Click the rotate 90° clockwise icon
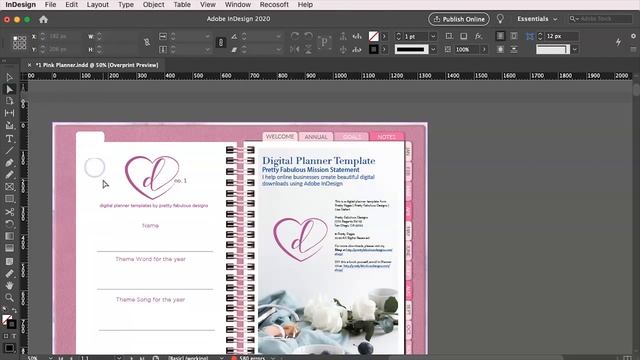Viewport: 640px width, 360px height. tap(295, 36)
